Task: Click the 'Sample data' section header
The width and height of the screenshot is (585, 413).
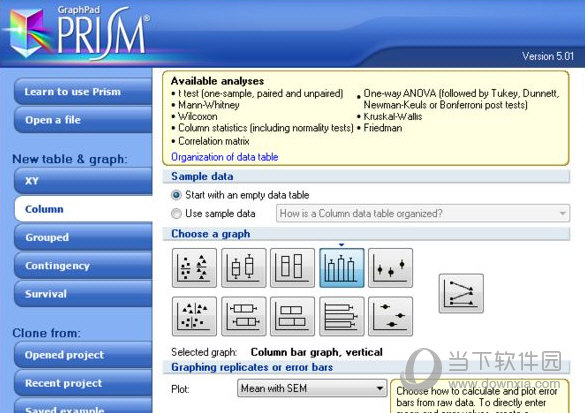Action: [x=202, y=176]
